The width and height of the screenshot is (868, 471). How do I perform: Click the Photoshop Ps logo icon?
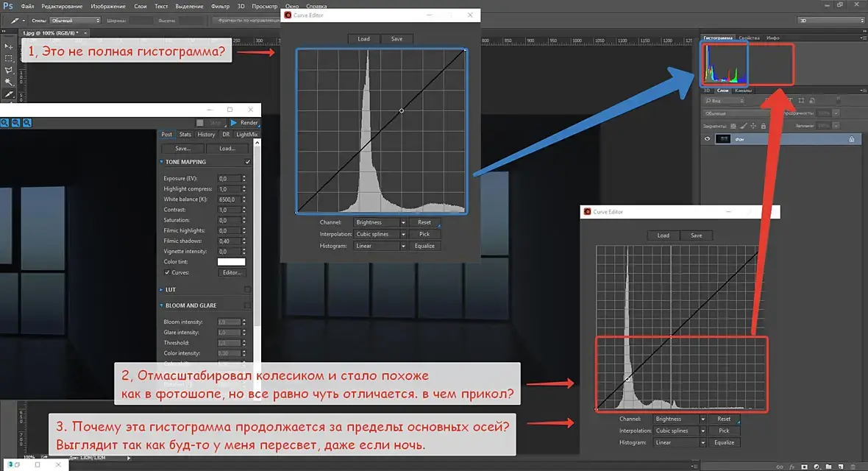pyautogui.click(x=8, y=6)
